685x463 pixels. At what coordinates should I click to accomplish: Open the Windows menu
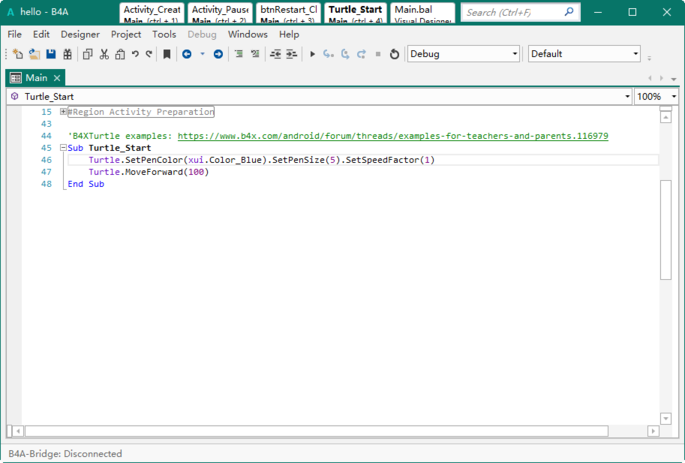[x=248, y=34]
